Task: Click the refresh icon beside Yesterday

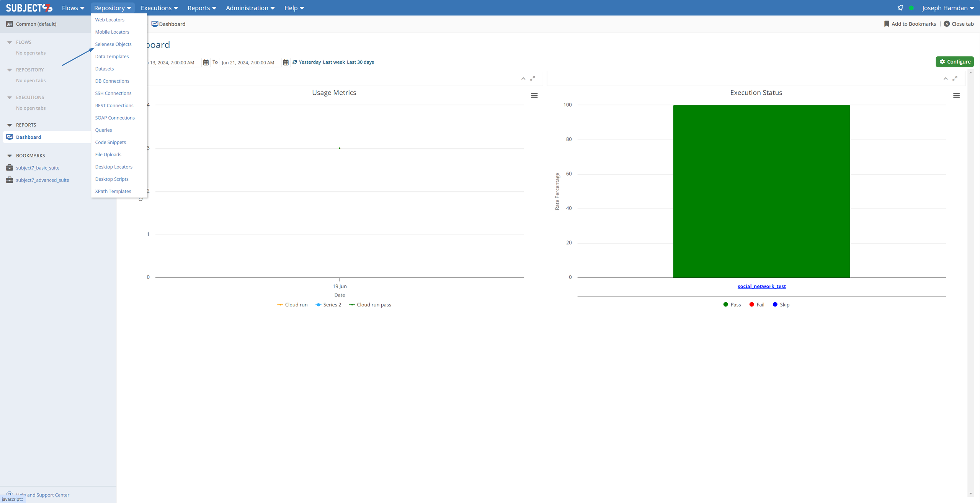Action: [295, 62]
